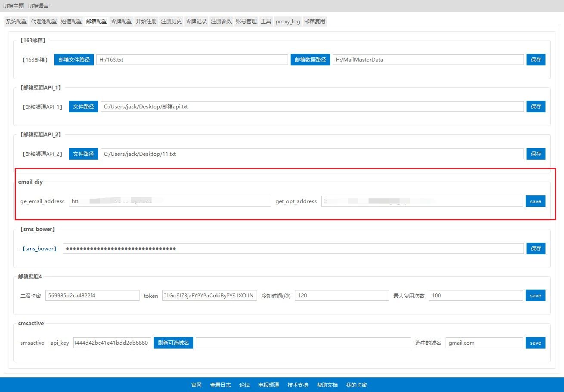Open the 代理池配置 tab

[x=44, y=22]
